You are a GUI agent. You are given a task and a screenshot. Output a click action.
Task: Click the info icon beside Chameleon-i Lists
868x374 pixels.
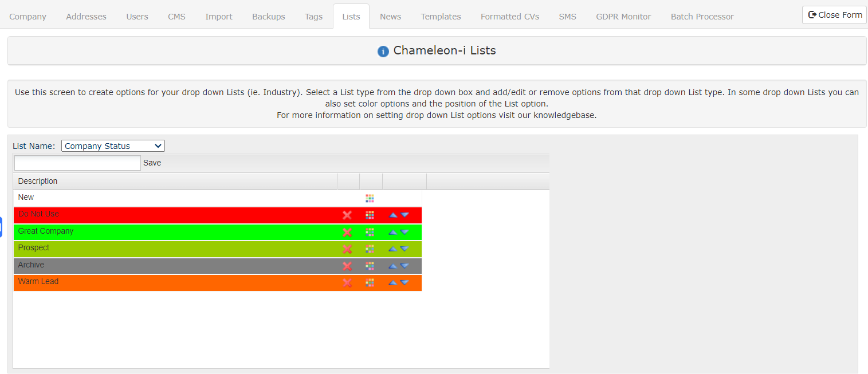click(x=383, y=52)
